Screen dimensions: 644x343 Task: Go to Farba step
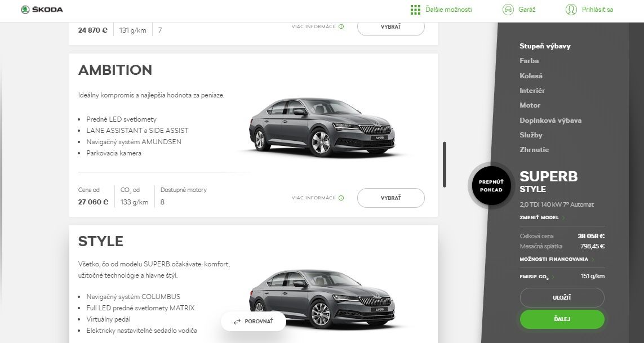point(529,61)
